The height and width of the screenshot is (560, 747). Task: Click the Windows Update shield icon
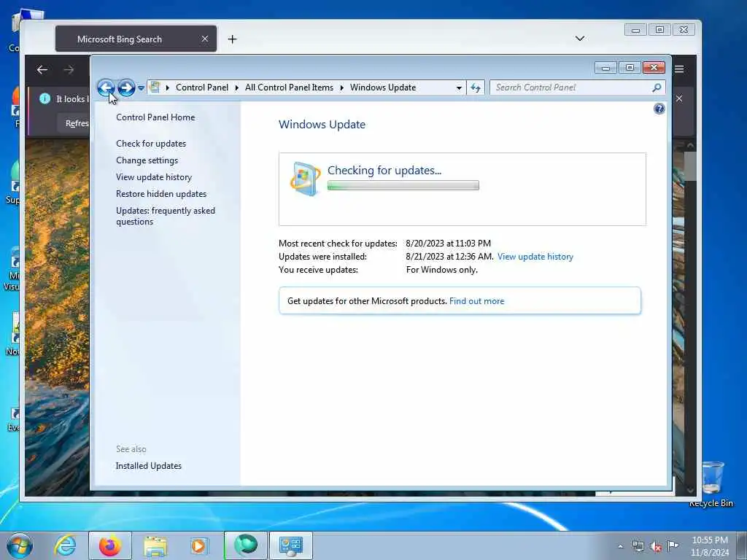[x=305, y=179]
